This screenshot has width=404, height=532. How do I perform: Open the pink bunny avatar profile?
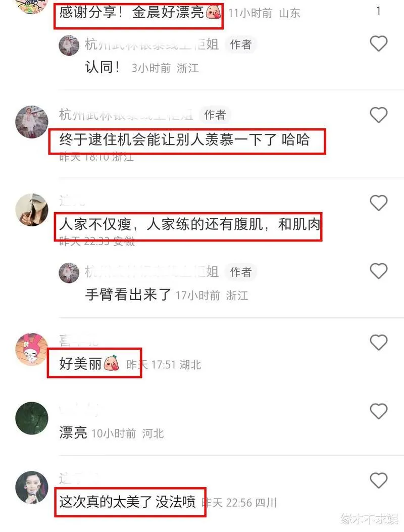(x=32, y=349)
